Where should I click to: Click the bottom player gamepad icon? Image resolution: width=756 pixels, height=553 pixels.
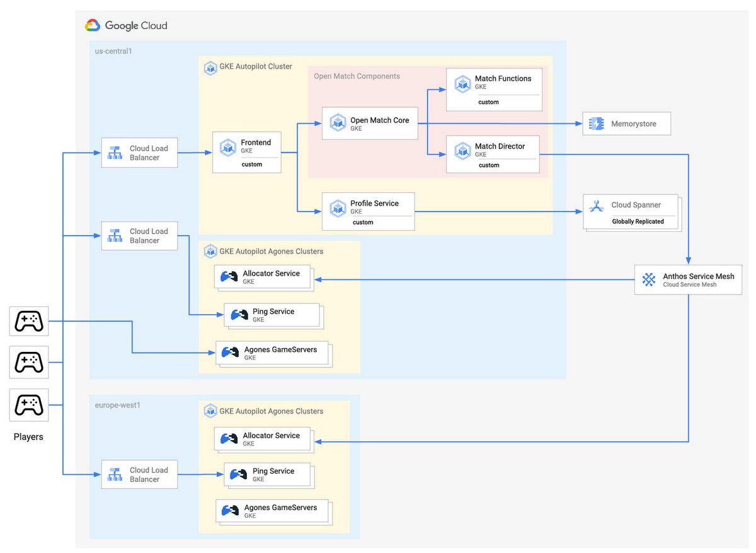(x=29, y=404)
